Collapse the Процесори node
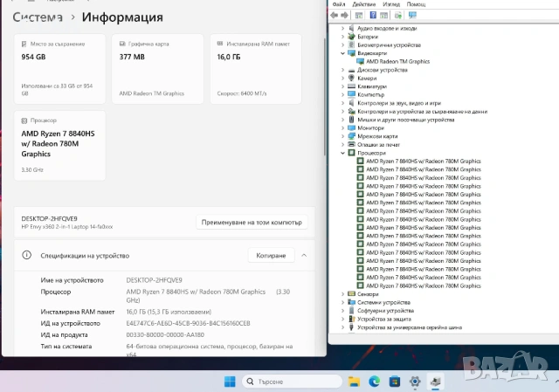Screen dimensions: 559x392 coord(342,153)
